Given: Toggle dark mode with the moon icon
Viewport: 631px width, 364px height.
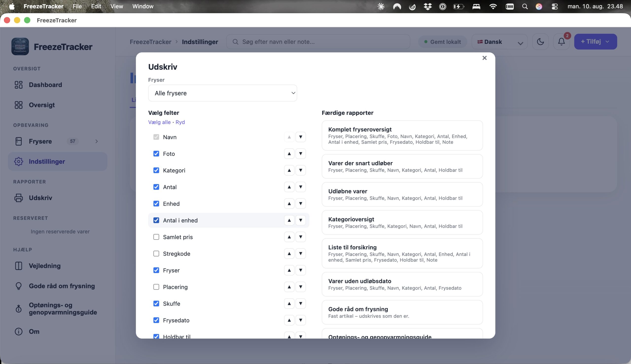Looking at the screenshot, I should (540, 42).
